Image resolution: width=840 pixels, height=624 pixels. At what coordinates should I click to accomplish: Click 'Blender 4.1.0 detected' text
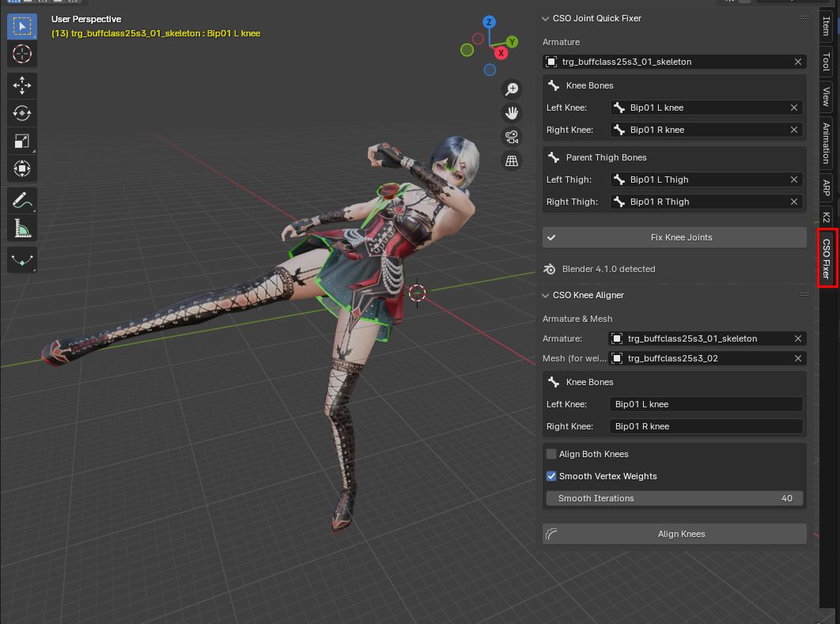coord(608,270)
